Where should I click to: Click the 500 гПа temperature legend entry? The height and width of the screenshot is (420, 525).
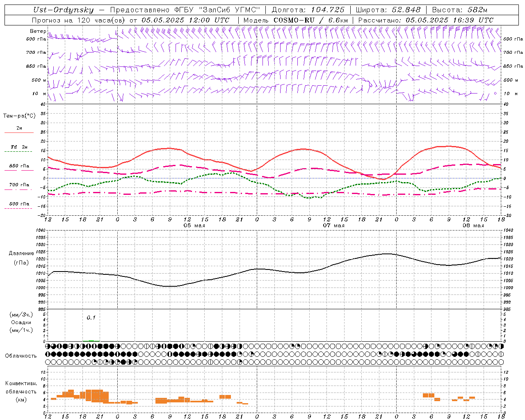pyautogui.click(x=19, y=204)
